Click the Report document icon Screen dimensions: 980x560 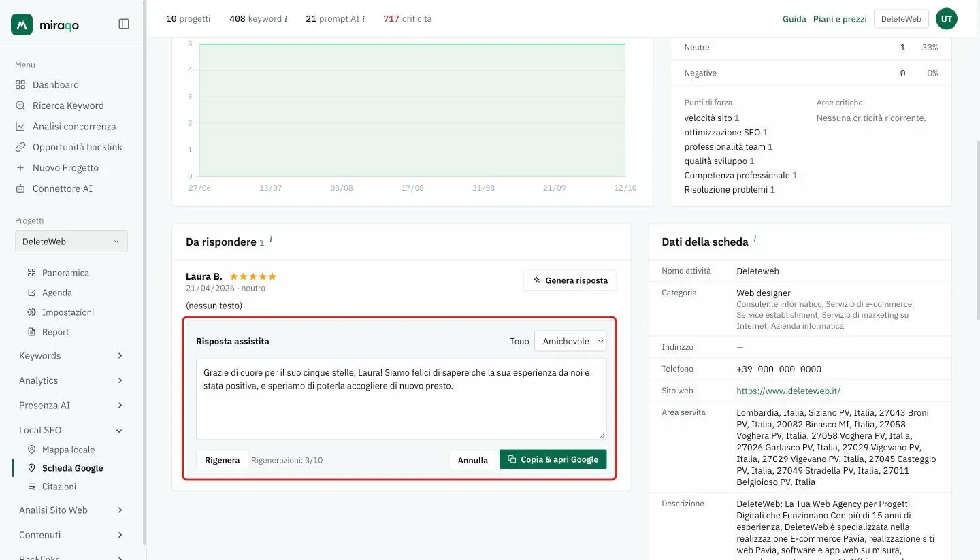point(31,332)
